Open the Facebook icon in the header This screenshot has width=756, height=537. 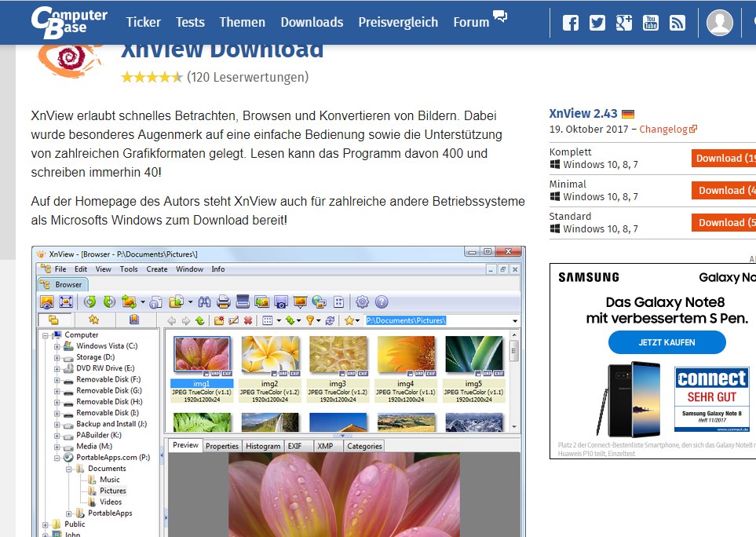571,23
